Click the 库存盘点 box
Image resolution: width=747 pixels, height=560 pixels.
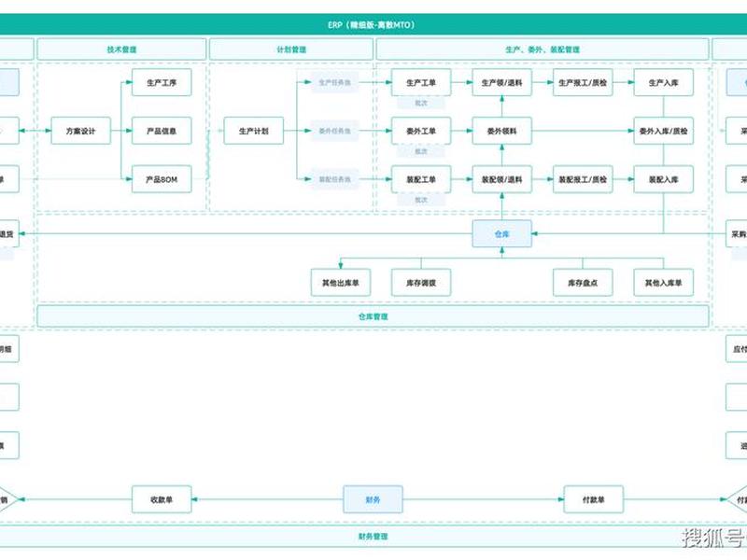(583, 283)
